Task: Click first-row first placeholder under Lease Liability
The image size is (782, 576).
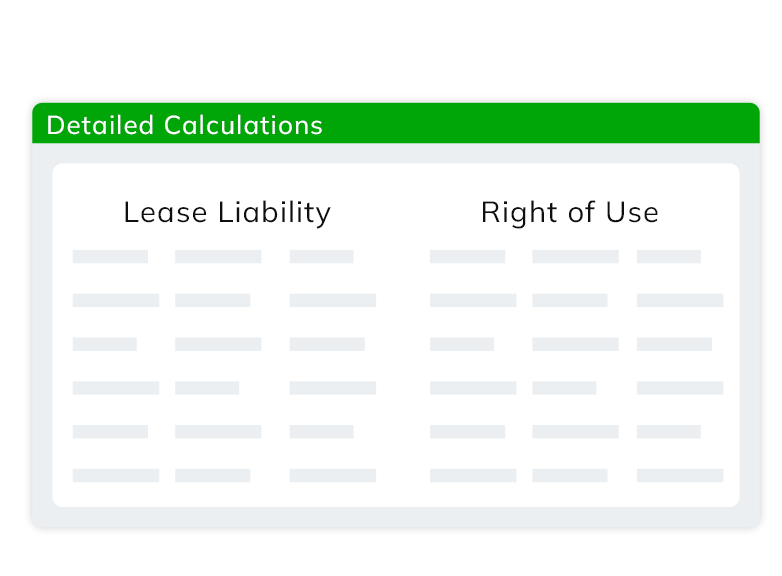Action: [110, 256]
